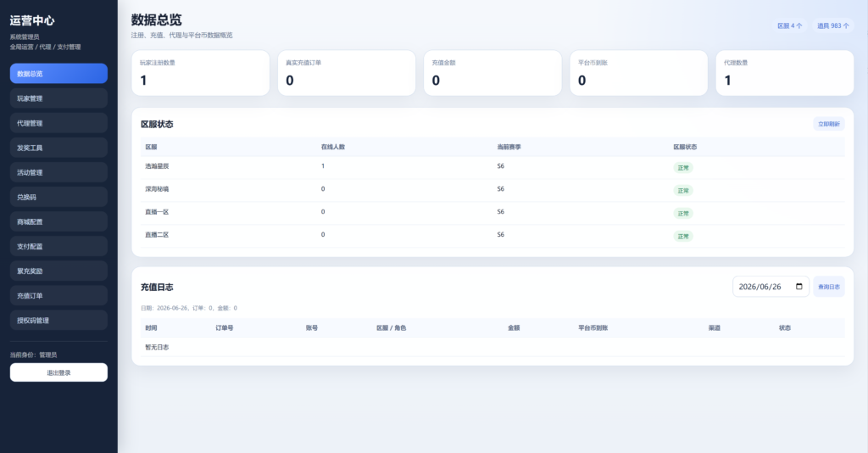
Task: Click the 立即刷新 button
Action: coord(829,124)
